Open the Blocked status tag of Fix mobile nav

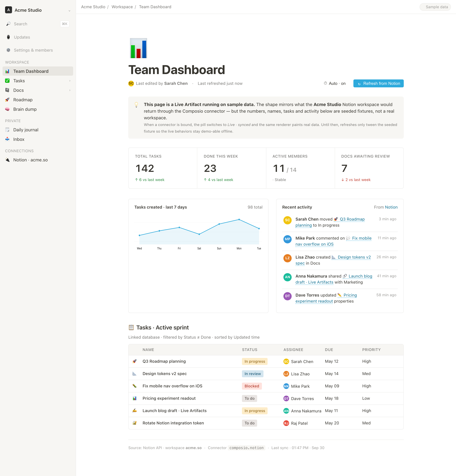[252, 386]
